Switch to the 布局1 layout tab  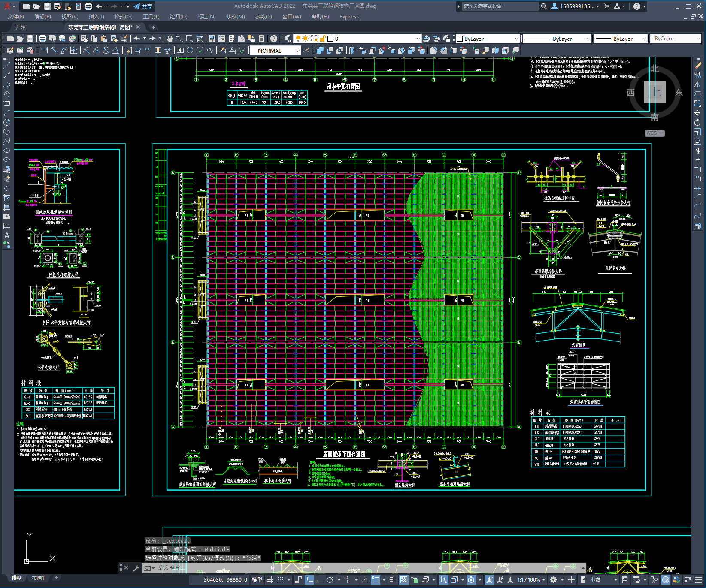38,578
